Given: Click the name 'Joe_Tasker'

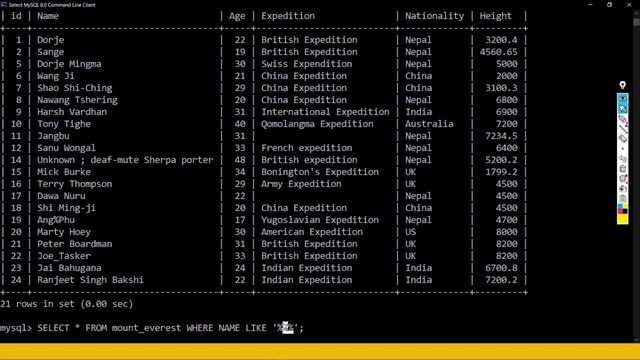Looking at the screenshot, I should click(64, 256).
